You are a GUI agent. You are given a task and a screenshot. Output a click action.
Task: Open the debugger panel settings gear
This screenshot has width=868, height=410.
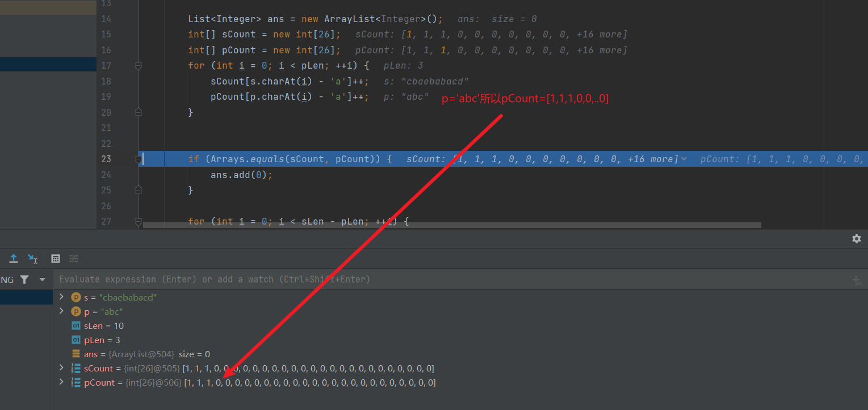[857, 239]
